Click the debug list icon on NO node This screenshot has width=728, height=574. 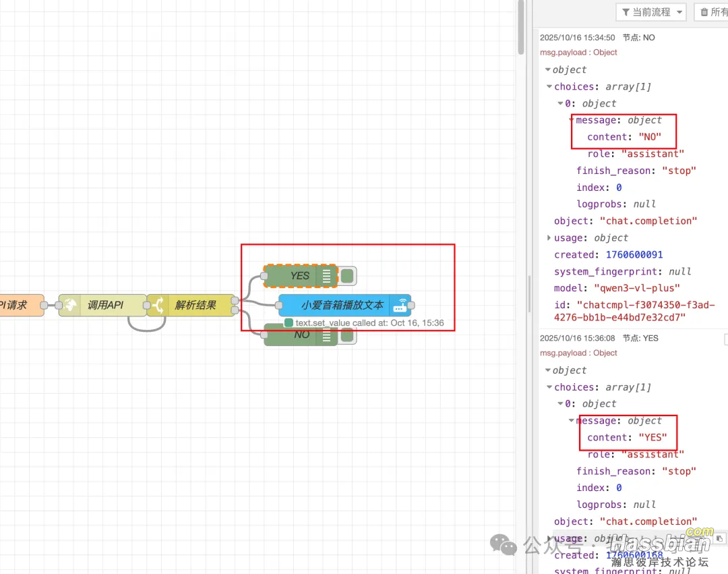(x=327, y=335)
